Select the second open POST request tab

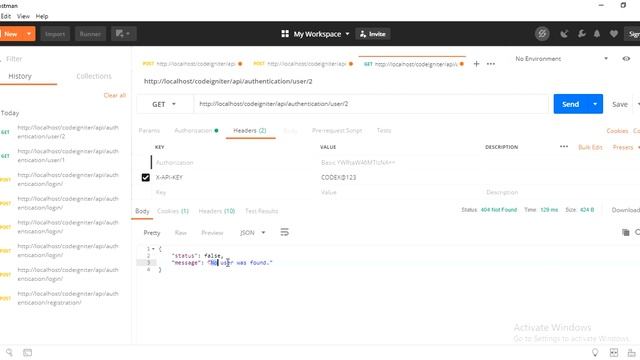[303, 64]
